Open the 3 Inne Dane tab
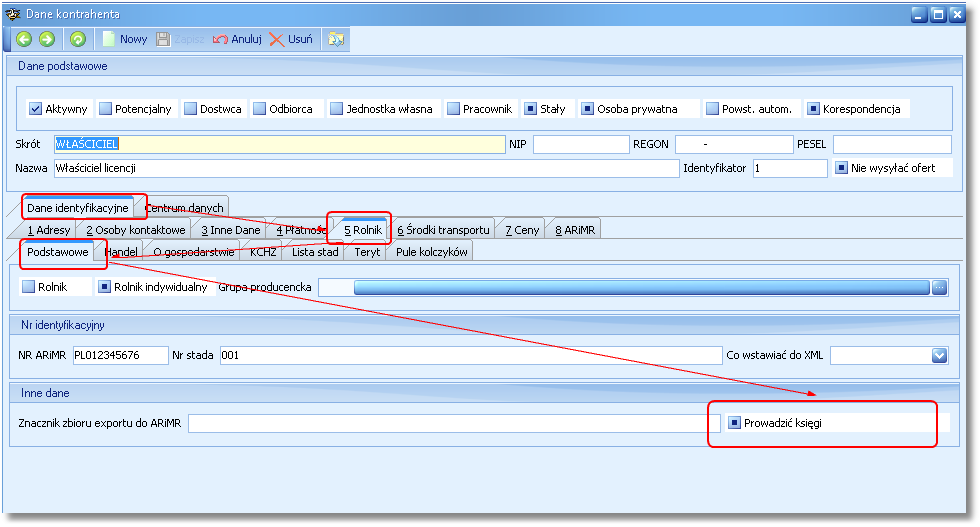980x527 pixels. (x=231, y=230)
